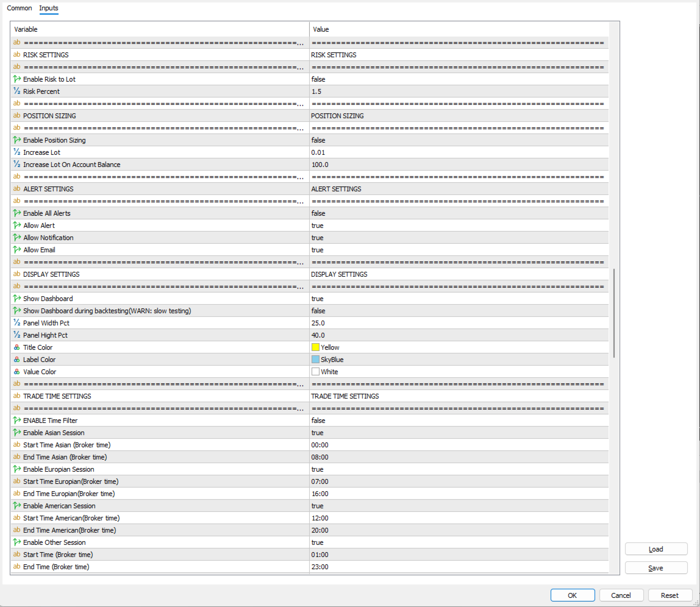This screenshot has width=700, height=607.
Task: Open the Title Color Yellow dropdown
Action: 459,347
